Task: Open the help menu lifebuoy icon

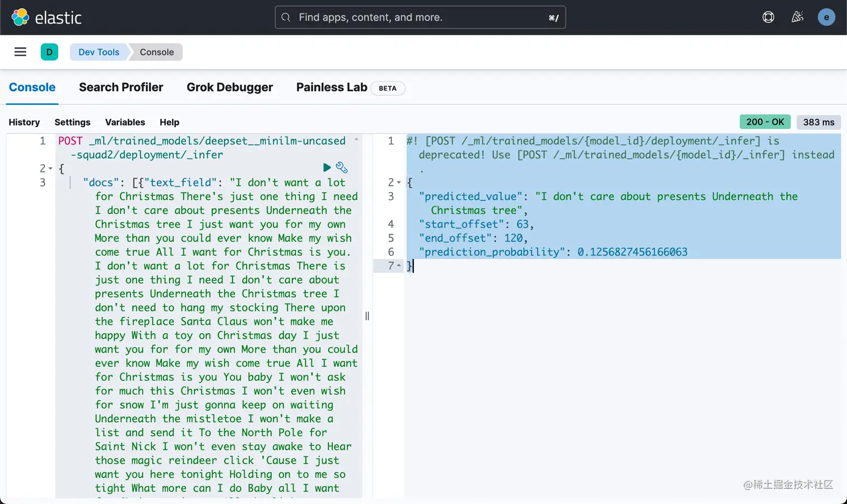Action: (x=769, y=17)
